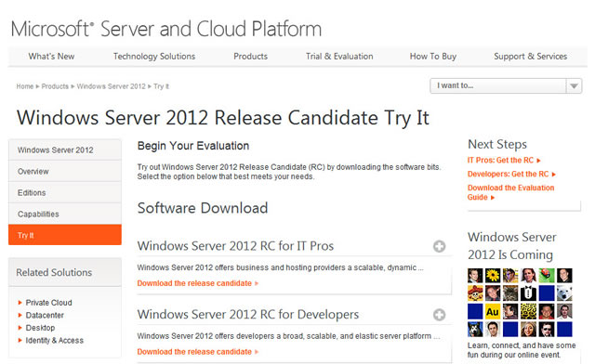Open the Desktop related solution
The width and height of the screenshot is (595, 364).
coord(40,328)
